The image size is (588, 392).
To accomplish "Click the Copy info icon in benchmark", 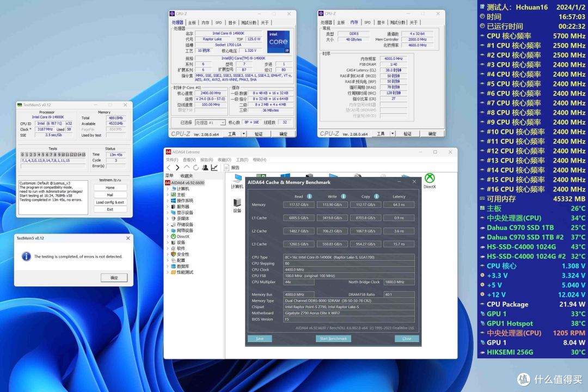I will pyautogui.click(x=376, y=196).
